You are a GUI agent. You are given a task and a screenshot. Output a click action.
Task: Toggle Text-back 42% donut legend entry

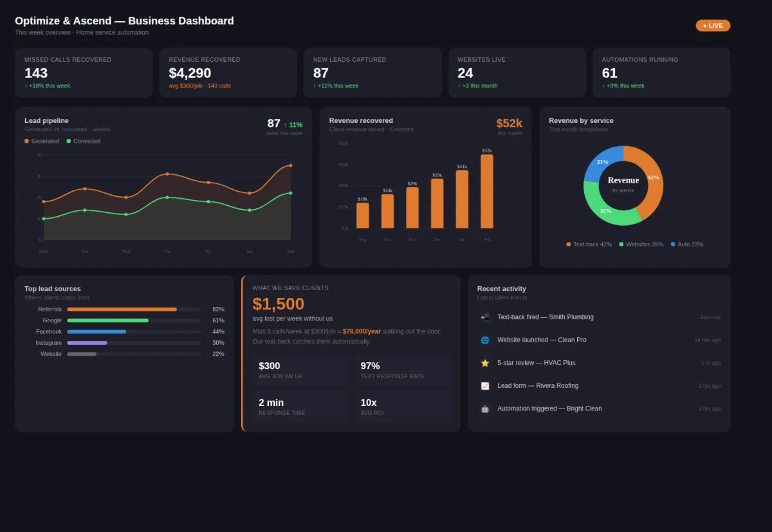589,244
